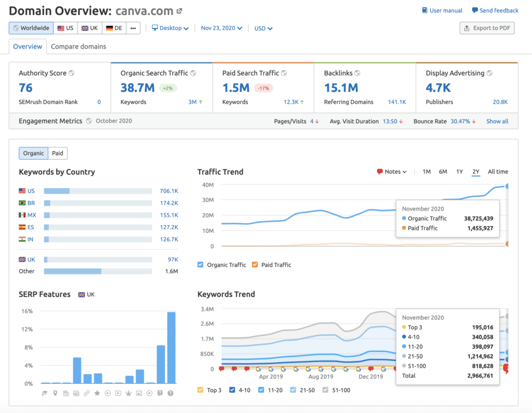Click the globe icon beside Display Advertising
The width and height of the screenshot is (532, 413).
(489, 73)
